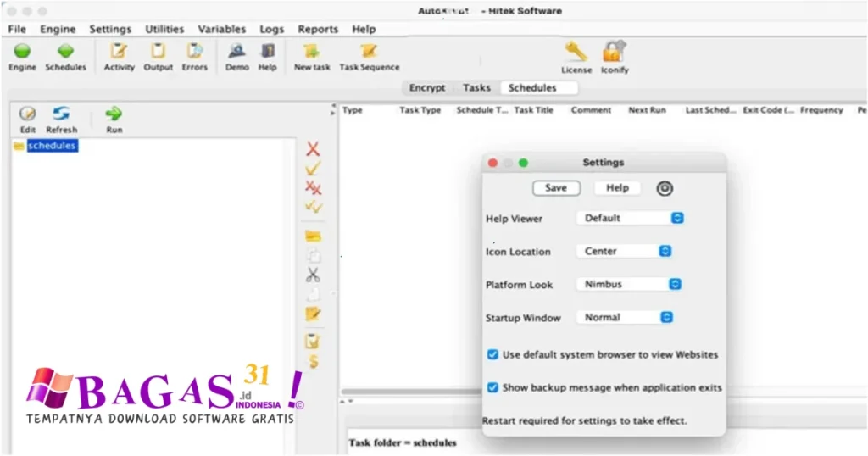Click the yellow note with pencil icon

(313, 314)
